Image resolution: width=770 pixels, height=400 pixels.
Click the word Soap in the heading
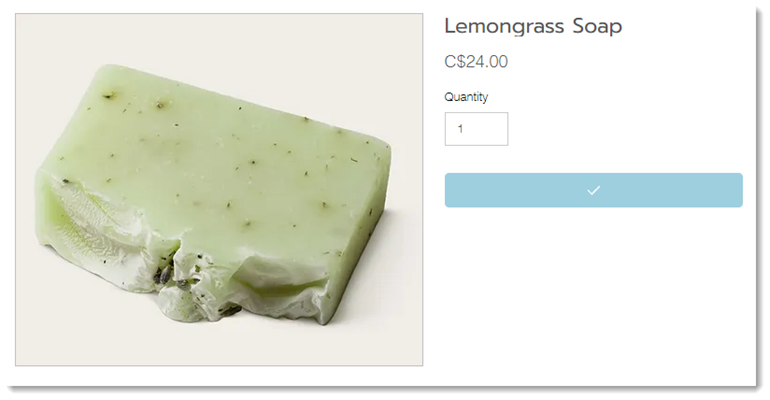(x=597, y=26)
